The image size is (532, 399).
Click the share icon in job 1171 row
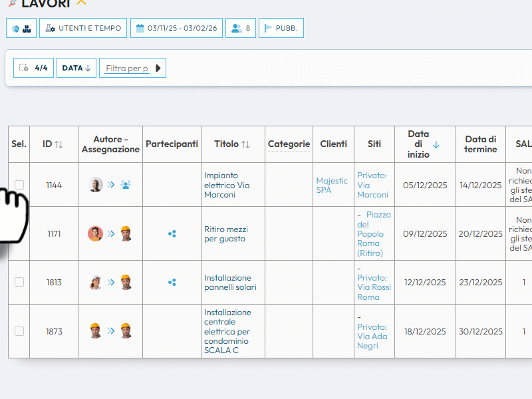click(x=172, y=233)
